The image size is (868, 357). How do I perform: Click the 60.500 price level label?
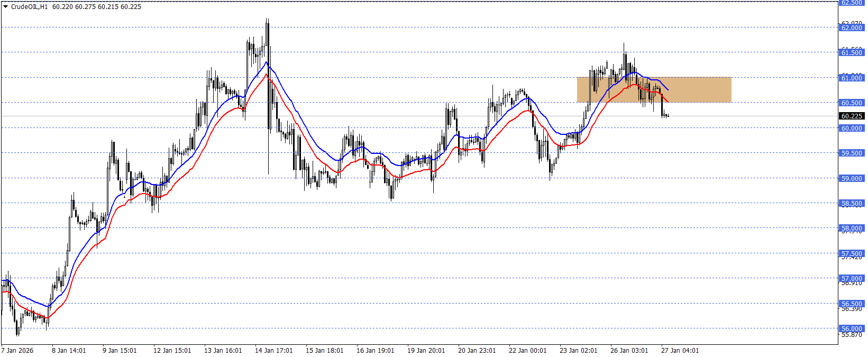click(852, 103)
